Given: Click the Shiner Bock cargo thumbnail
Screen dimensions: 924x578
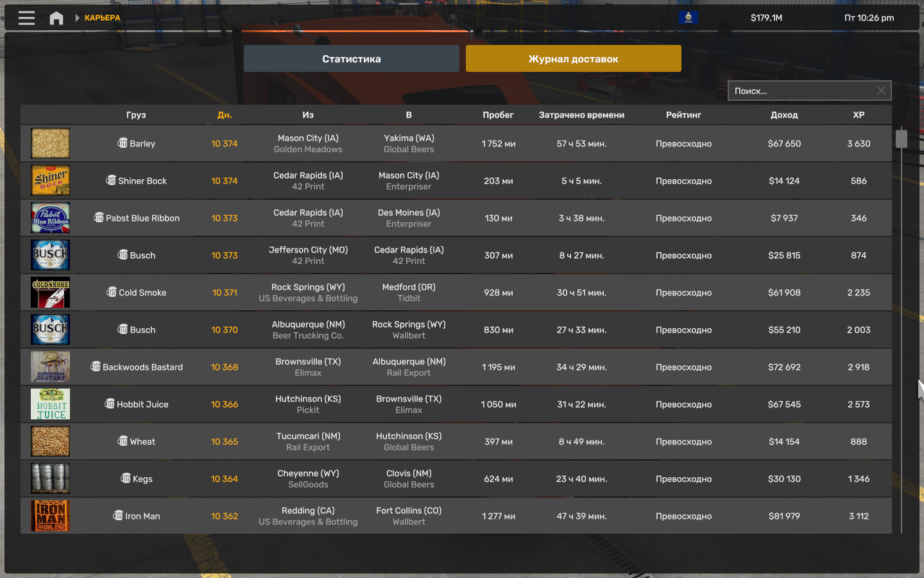Looking at the screenshot, I should (51, 180).
